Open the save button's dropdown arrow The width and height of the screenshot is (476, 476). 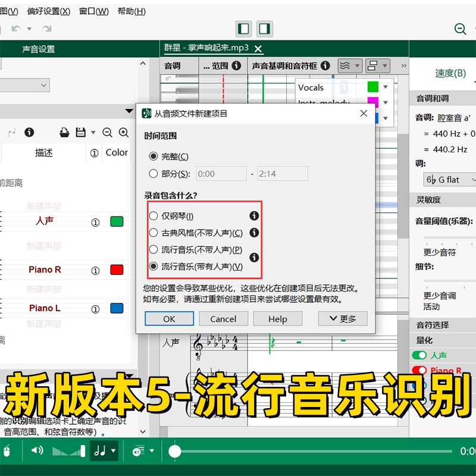coord(93,132)
